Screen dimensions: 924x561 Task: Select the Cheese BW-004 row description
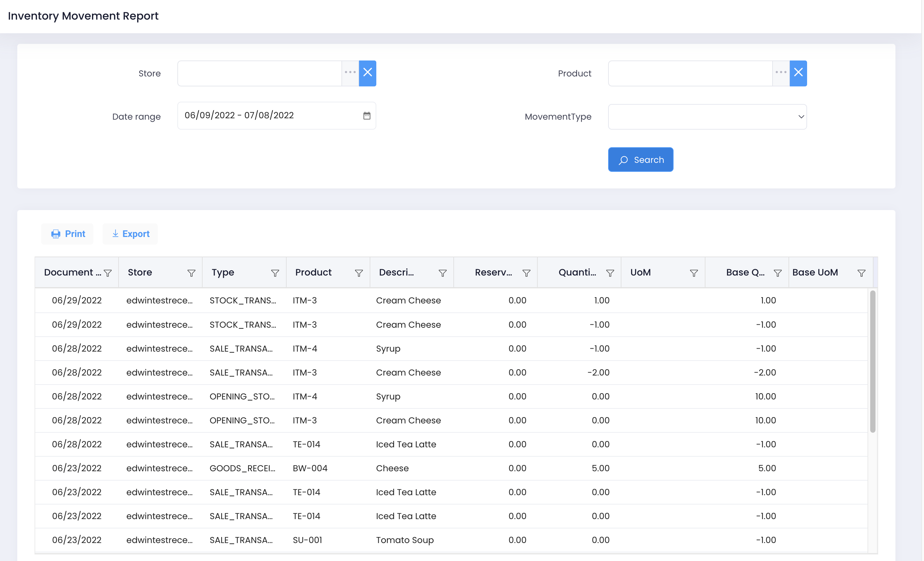[392, 468]
